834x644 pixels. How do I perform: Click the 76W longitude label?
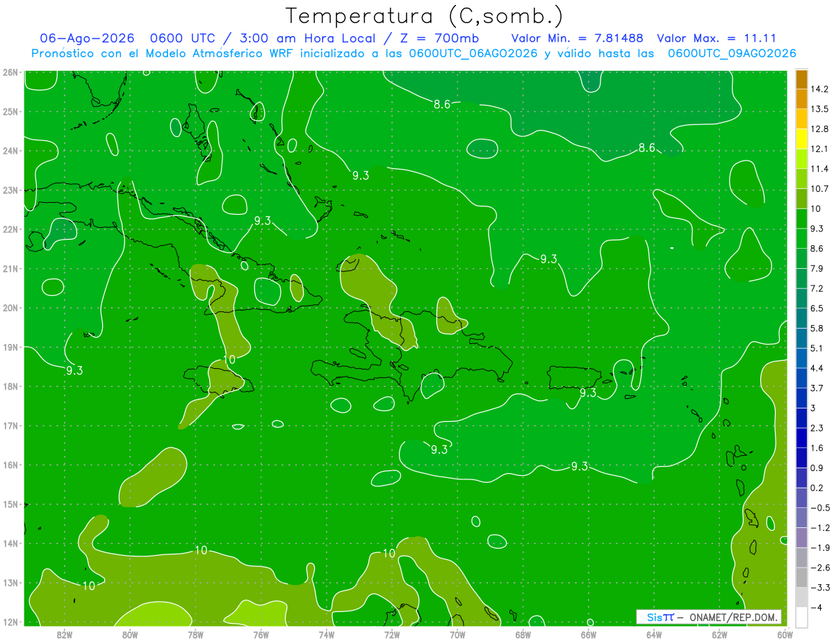pyautogui.click(x=261, y=634)
